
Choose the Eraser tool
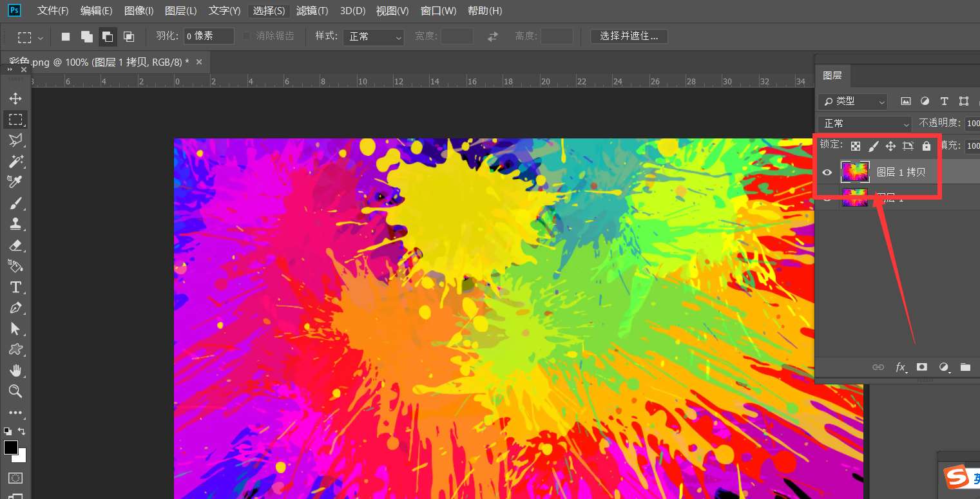(15, 245)
